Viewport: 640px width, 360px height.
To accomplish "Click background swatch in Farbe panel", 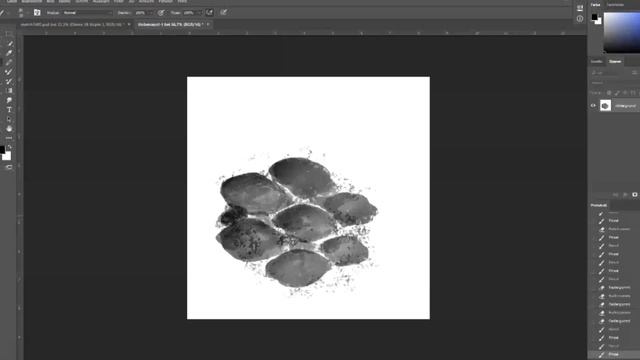I will [598, 21].
